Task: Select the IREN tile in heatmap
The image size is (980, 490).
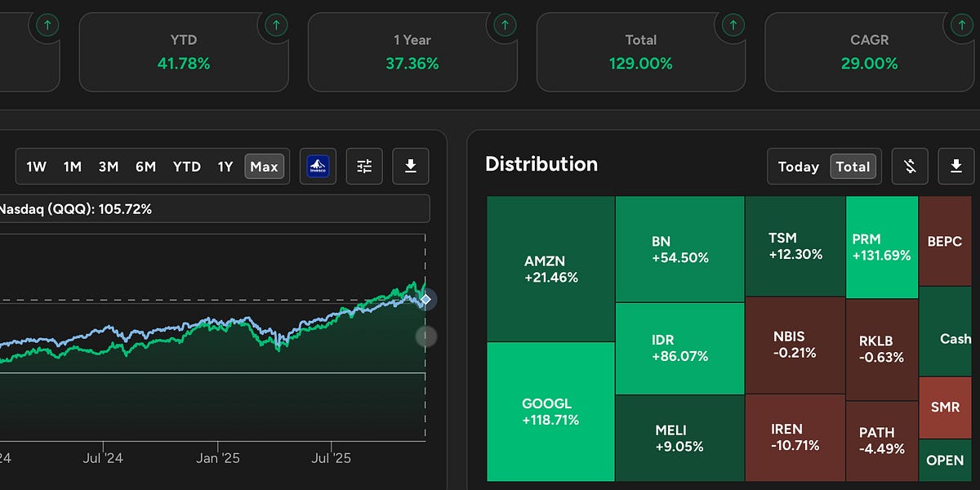Action: click(x=795, y=437)
